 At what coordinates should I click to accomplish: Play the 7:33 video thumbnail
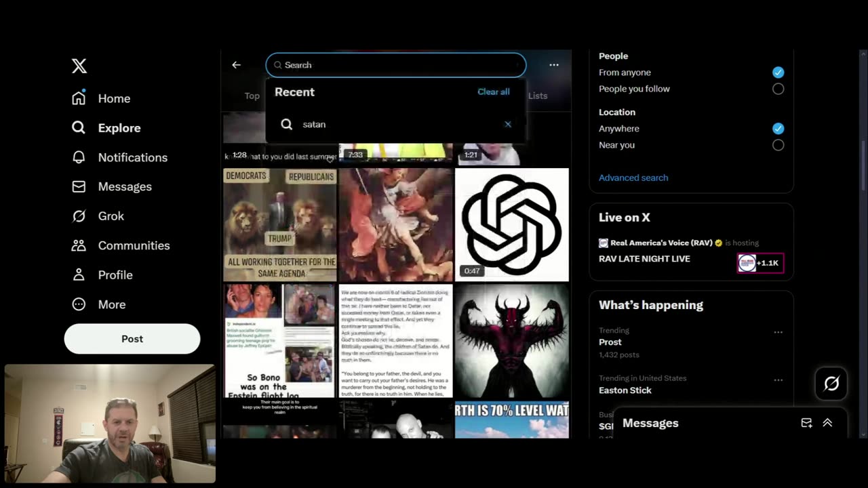(x=395, y=154)
